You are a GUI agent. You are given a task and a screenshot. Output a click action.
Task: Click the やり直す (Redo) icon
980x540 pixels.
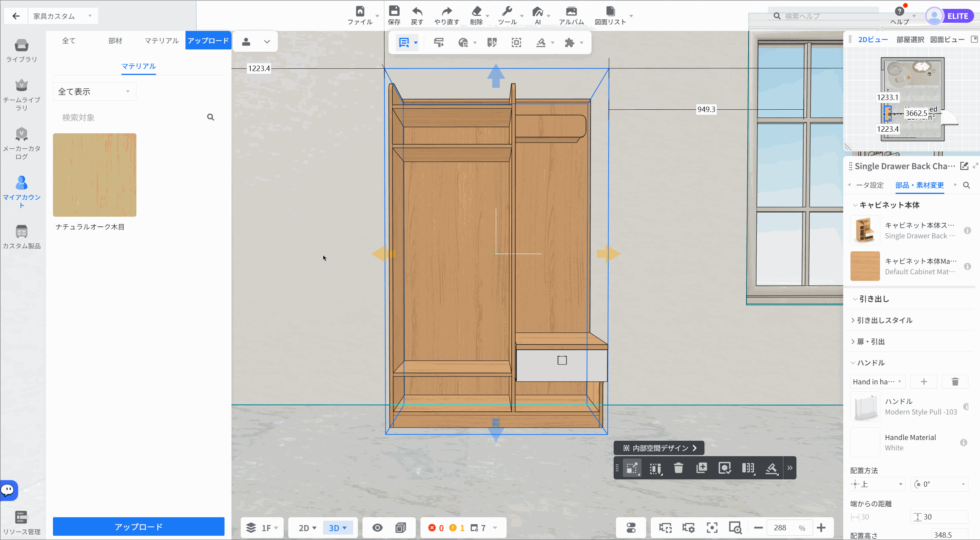pyautogui.click(x=447, y=11)
